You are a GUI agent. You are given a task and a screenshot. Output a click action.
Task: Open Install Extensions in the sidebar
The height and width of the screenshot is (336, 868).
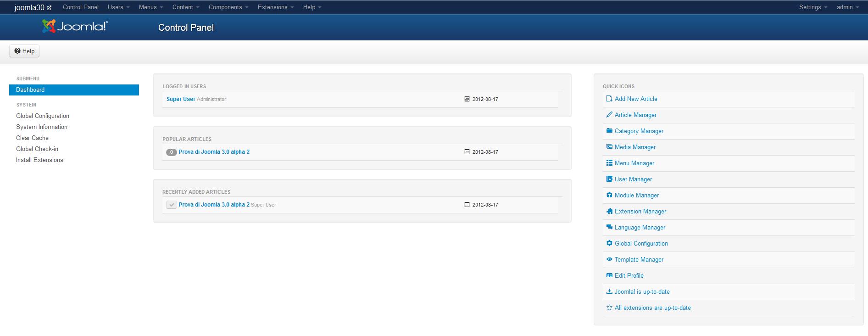pos(39,160)
